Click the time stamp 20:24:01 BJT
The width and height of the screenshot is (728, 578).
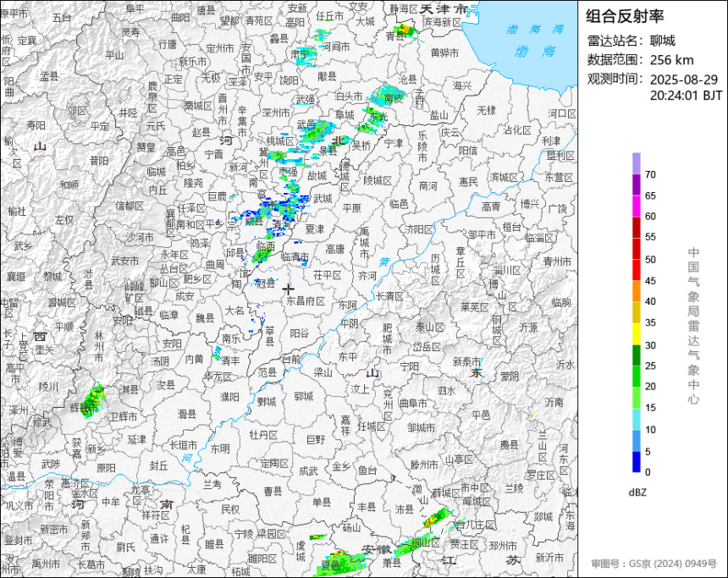(686, 96)
